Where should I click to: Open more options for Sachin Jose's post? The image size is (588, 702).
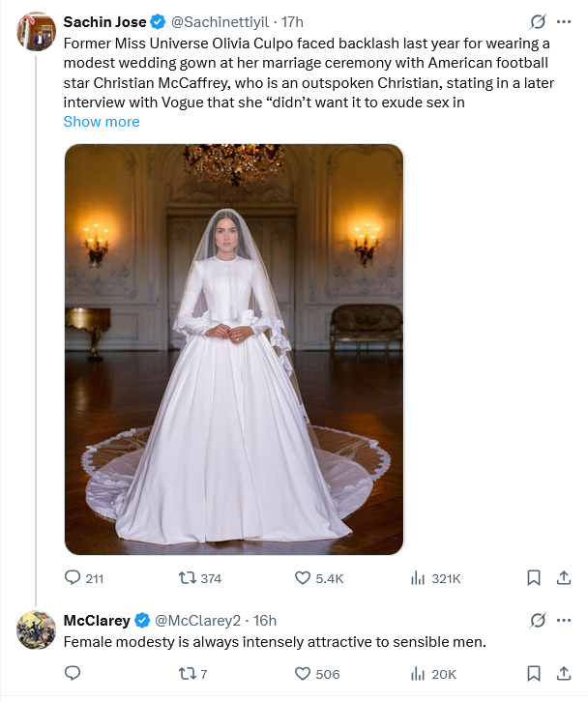point(564,21)
